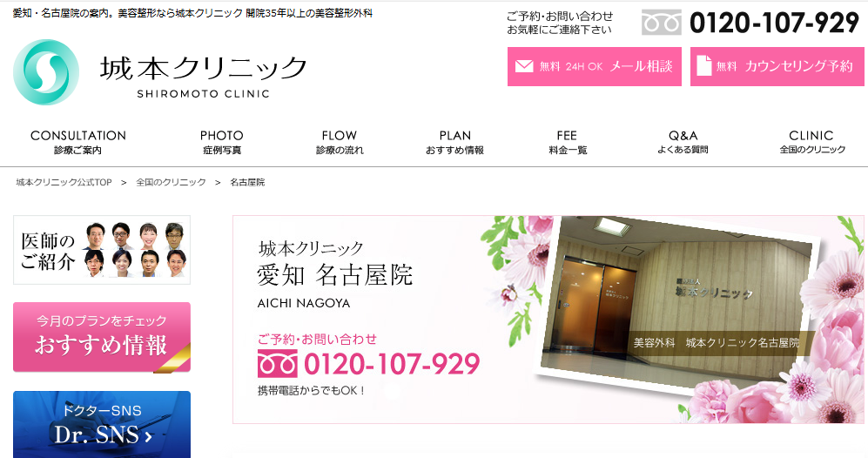This screenshot has width=868, height=458.
Task: Click the 無料 カウンセリング予約 button
Action: tap(777, 66)
